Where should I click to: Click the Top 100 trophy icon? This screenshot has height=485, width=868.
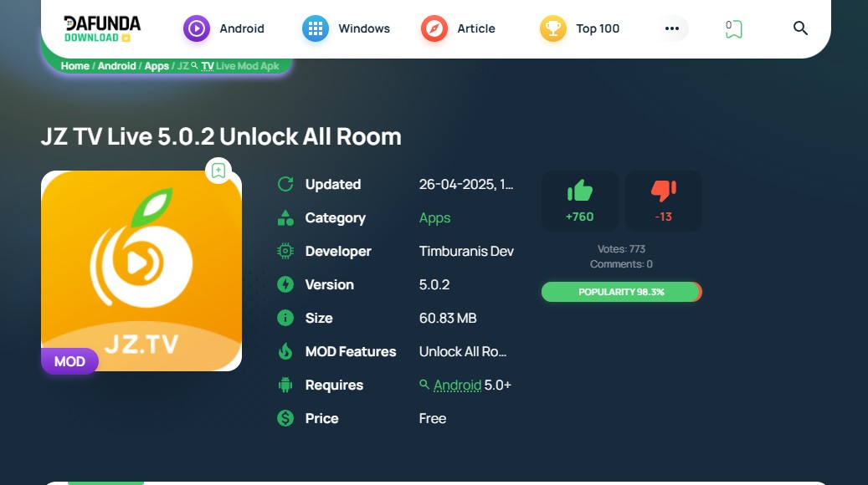pos(553,28)
